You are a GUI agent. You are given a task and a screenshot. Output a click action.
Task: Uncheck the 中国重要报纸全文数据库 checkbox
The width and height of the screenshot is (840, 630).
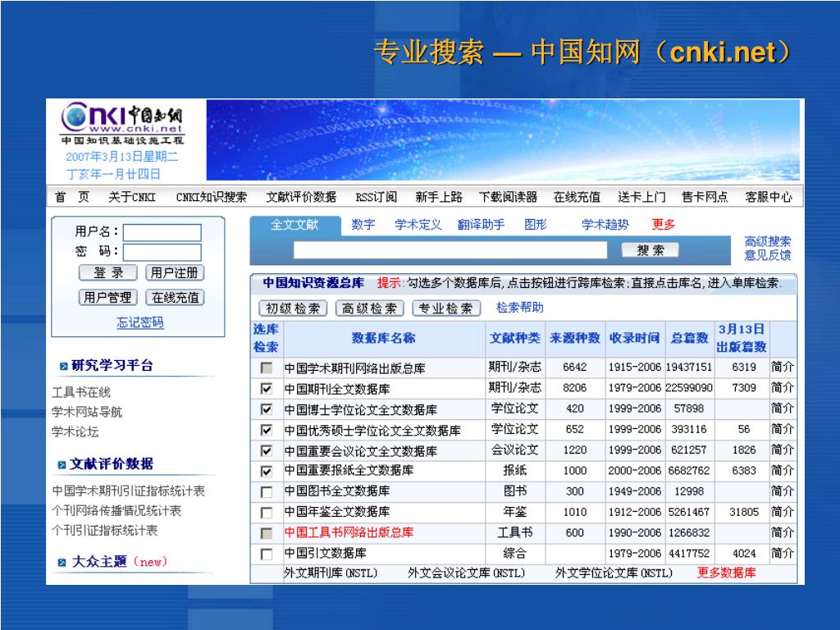pos(267,472)
